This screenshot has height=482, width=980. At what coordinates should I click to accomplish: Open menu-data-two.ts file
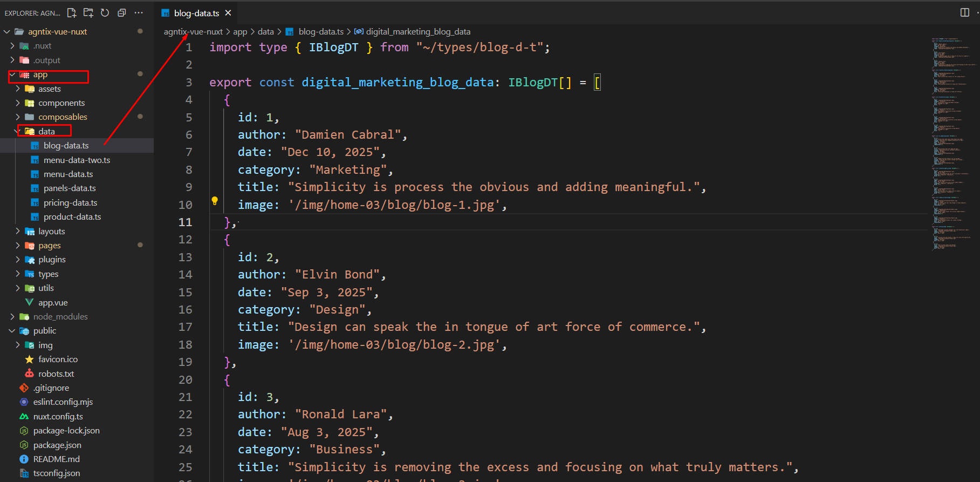coord(77,160)
